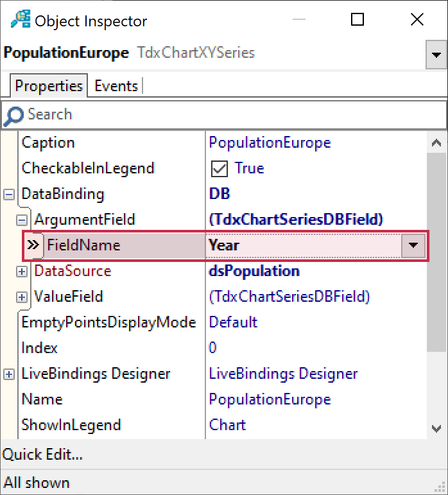Click in the Search properties field
The width and height of the screenshot is (448, 495).
(x=231, y=116)
